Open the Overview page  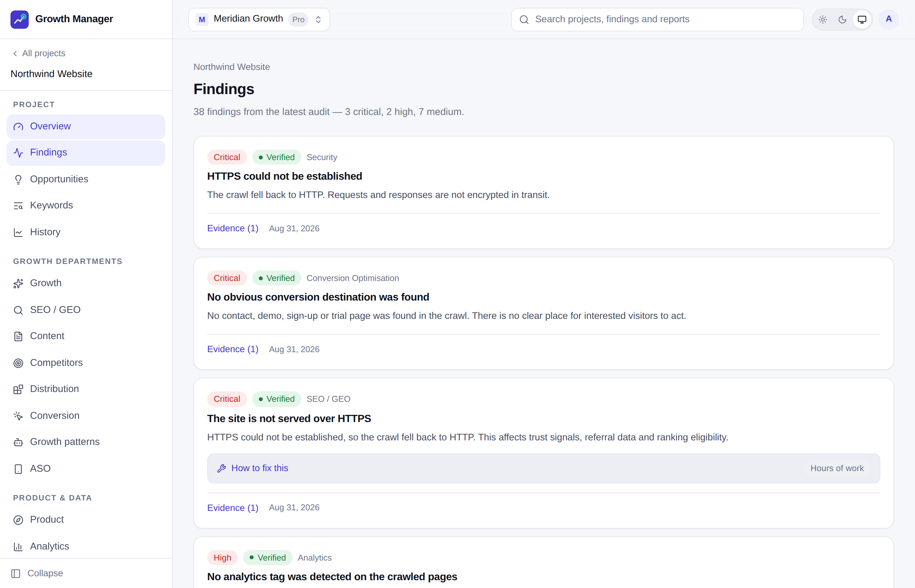[86, 126]
